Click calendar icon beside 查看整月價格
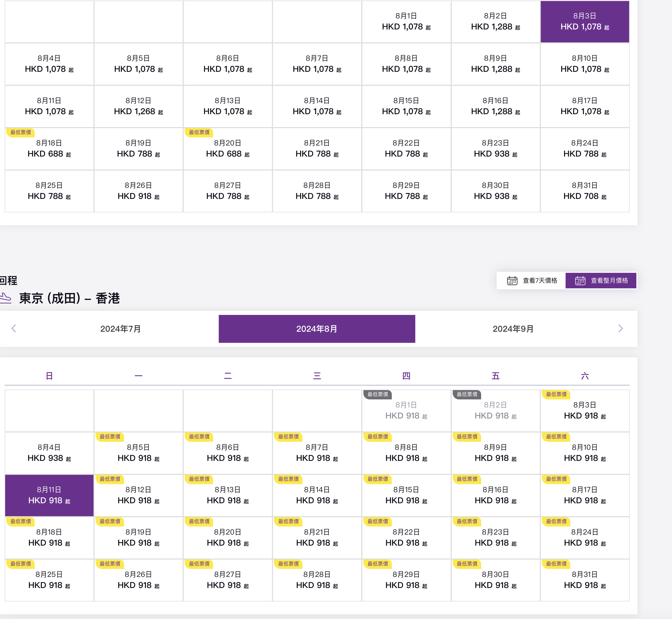The height and width of the screenshot is (619, 672). (580, 280)
